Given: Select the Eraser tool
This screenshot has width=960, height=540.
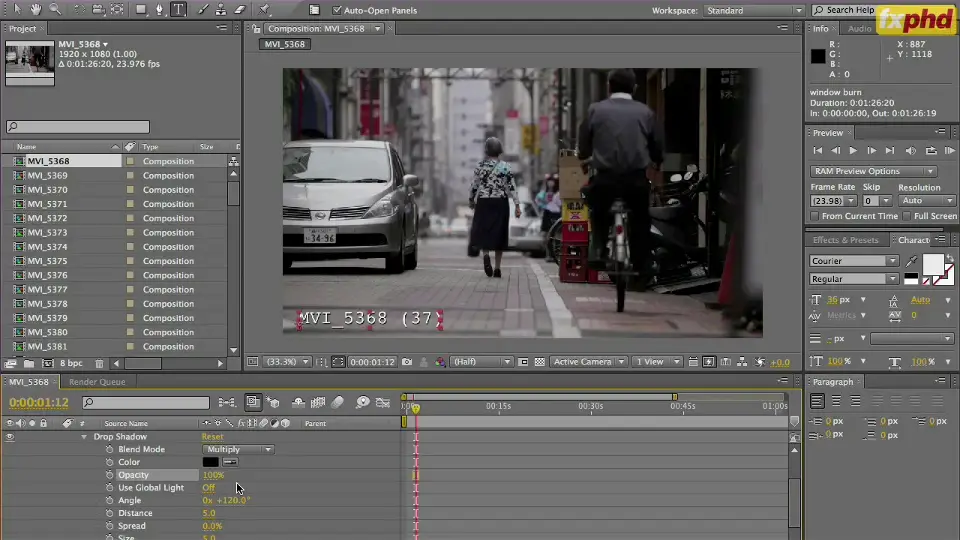Looking at the screenshot, I should 240,9.
